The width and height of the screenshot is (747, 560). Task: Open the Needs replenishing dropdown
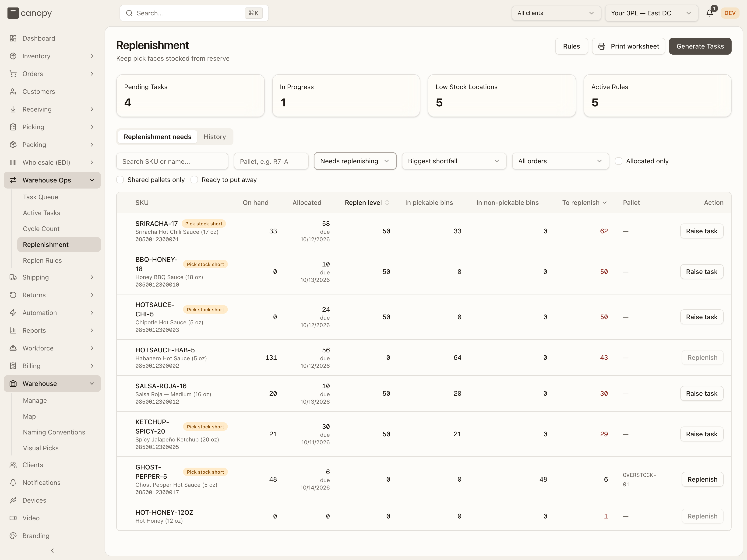coord(355,161)
